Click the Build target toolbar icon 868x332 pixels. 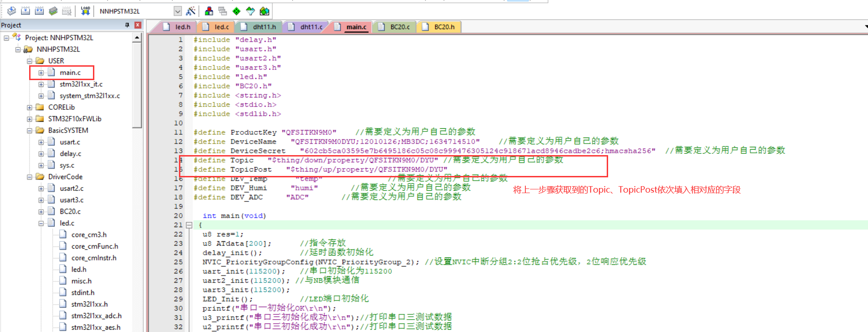point(25,11)
